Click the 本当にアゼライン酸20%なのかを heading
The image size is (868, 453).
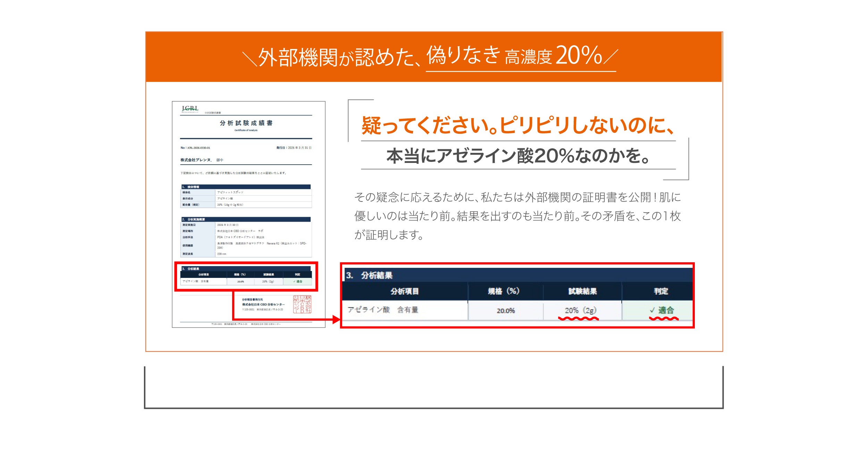[x=518, y=156]
